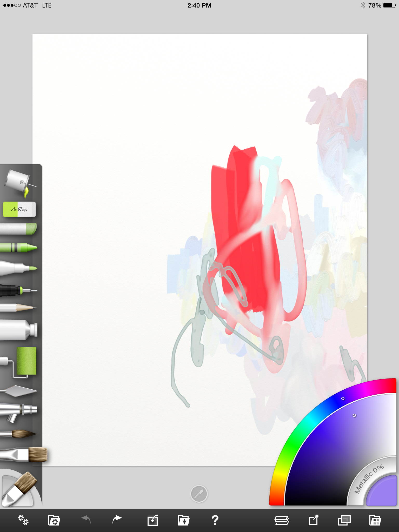
Task: Select the felt marker pen tool
Action: click(x=18, y=268)
